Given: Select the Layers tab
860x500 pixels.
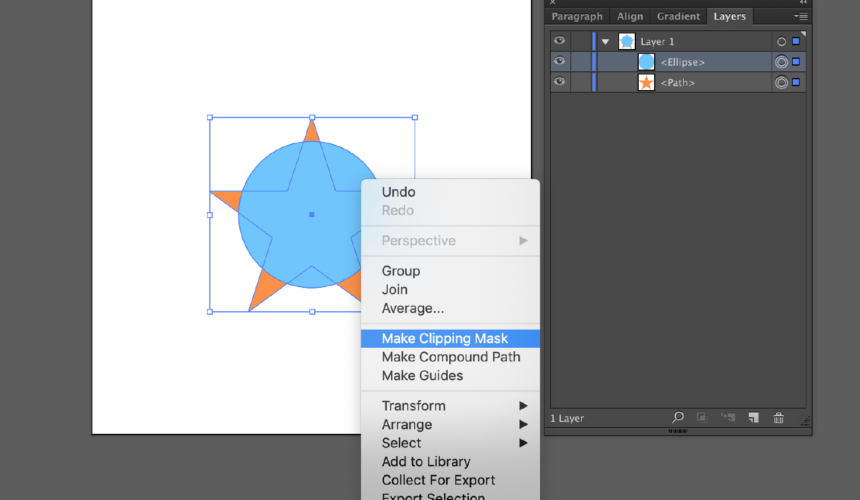Looking at the screenshot, I should [x=729, y=16].
